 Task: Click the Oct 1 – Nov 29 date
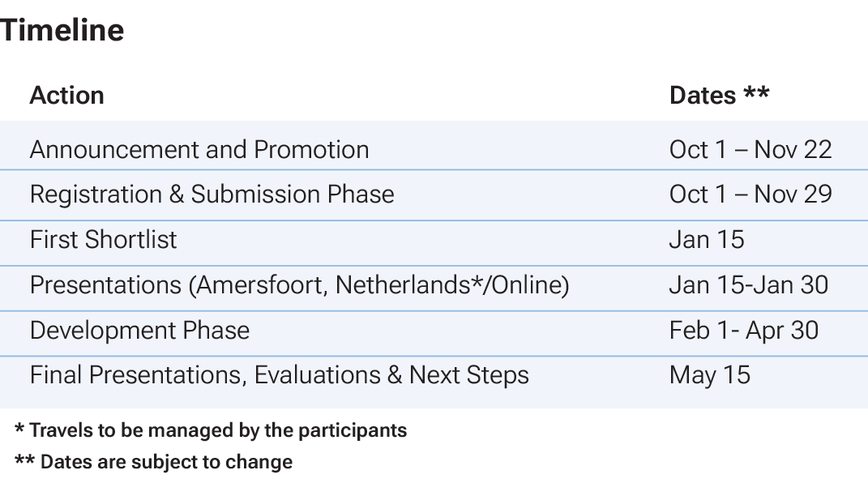click(x=750, y=194)
